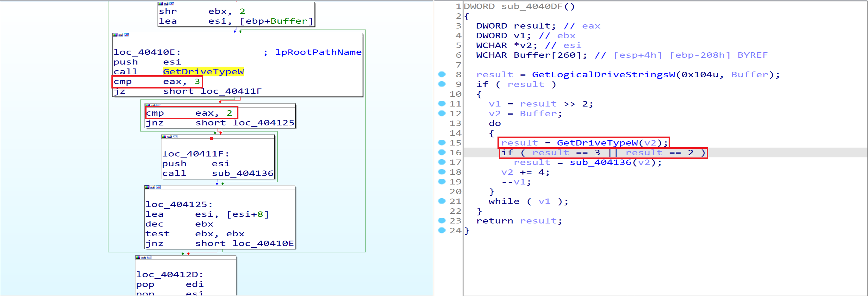Click pseudocode line number 20
Image resolution: width=868 pixels, height=296 pixels.
455,192
